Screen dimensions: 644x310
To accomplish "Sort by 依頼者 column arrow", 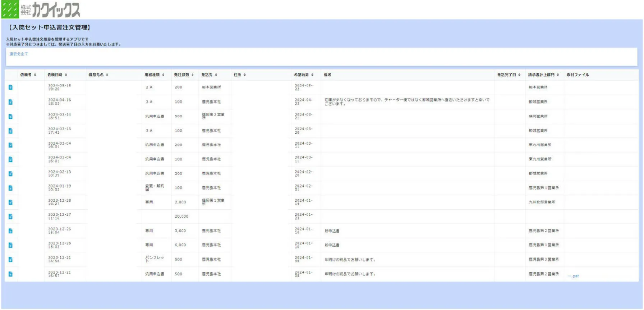I will tap(35, 75).
